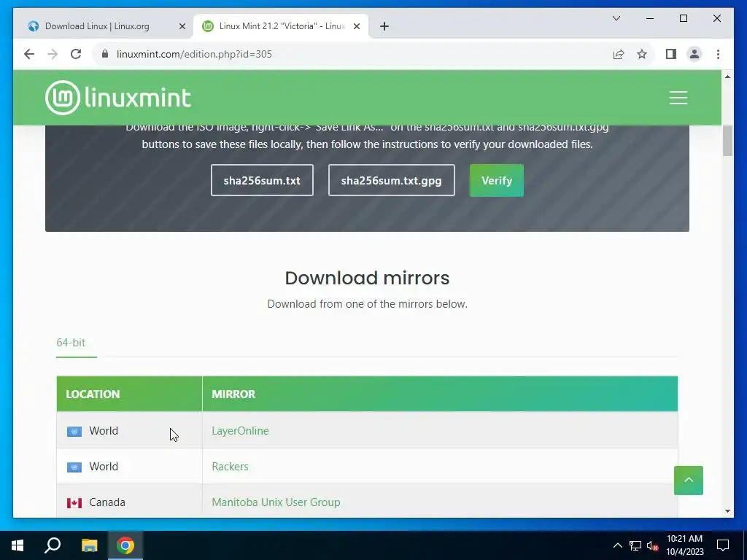This screenshot has height=560, width=747.
Task: Click the World cell beside Rackers
Action: (129, 466)
